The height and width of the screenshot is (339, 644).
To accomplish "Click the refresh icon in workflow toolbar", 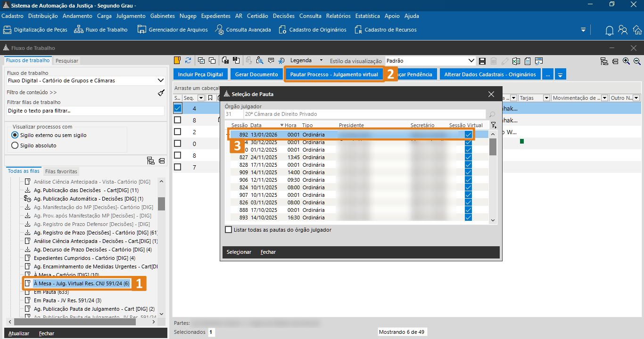I will click(188, 60).
